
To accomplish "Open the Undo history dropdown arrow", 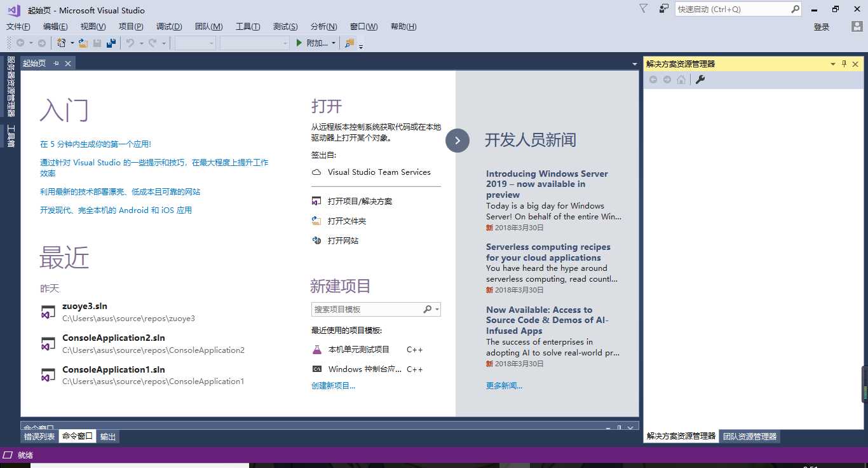I will tap(141, 43).
